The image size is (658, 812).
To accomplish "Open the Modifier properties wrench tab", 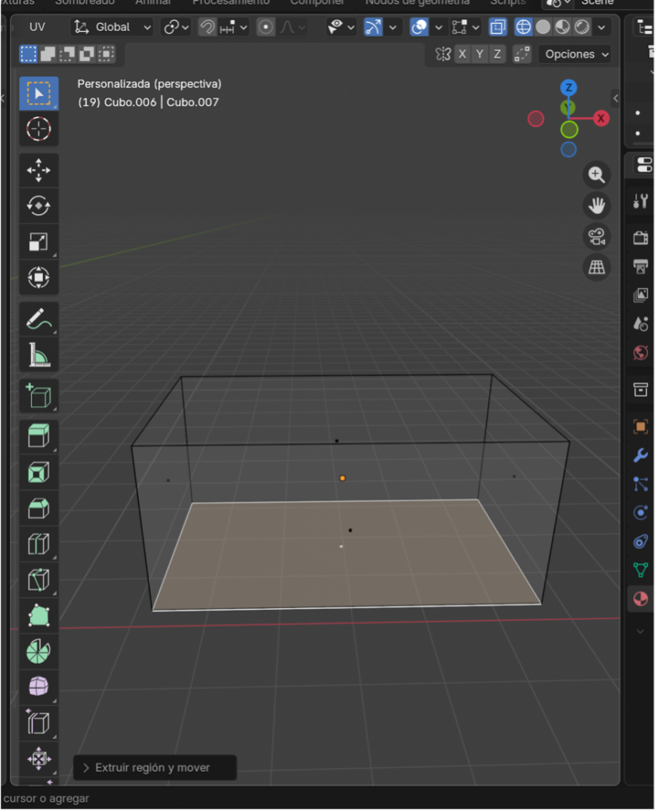I will (641, 454).
